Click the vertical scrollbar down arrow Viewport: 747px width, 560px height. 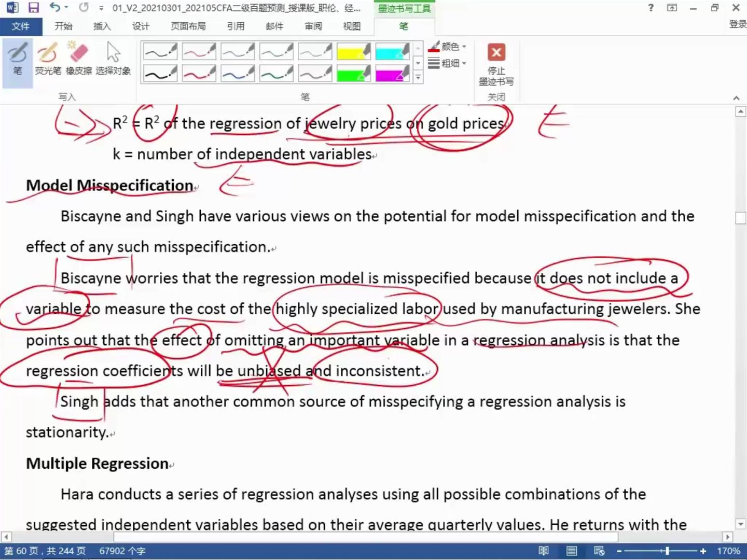point(740,524)
